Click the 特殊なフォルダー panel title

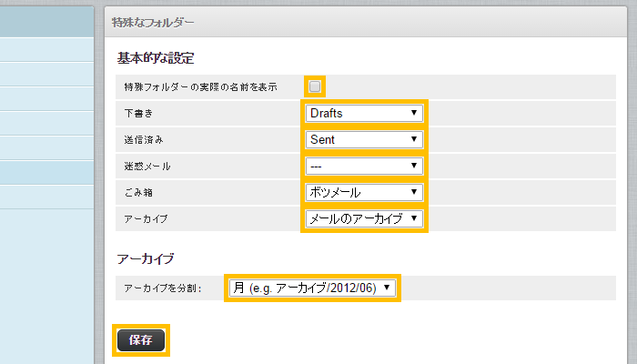pyautogui.click(x=152, y=21)
